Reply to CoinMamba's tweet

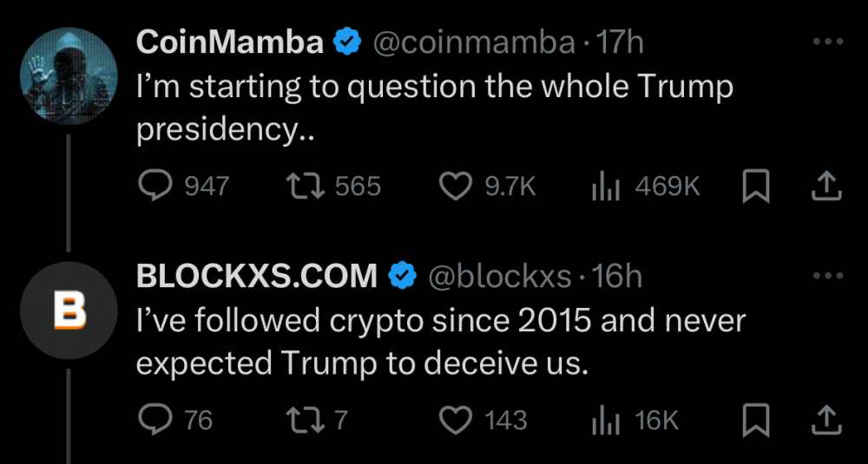[157, 186]
